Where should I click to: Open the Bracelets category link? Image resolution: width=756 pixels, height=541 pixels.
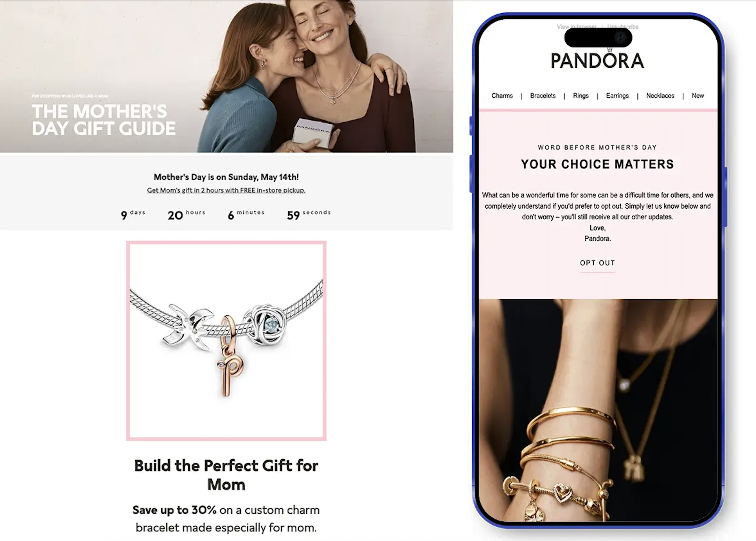[x=543, y=96]
